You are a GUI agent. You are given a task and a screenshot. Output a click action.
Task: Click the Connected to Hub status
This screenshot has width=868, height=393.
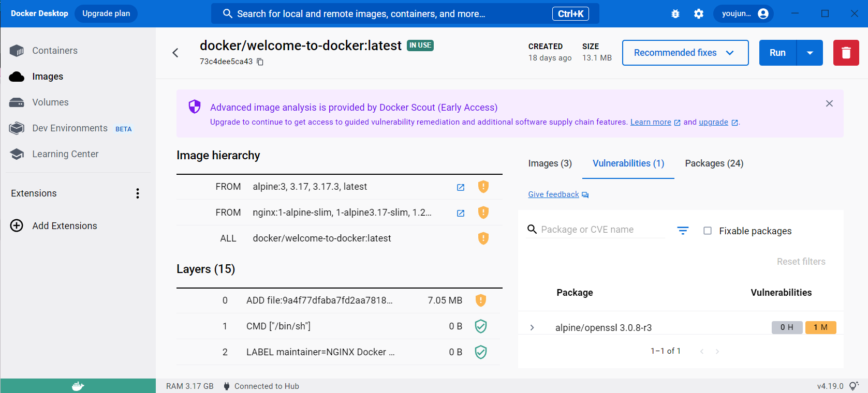[x=261, y=386]
